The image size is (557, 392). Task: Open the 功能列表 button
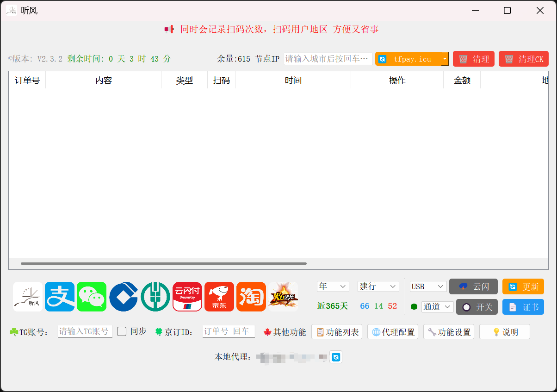pos(337,332)
